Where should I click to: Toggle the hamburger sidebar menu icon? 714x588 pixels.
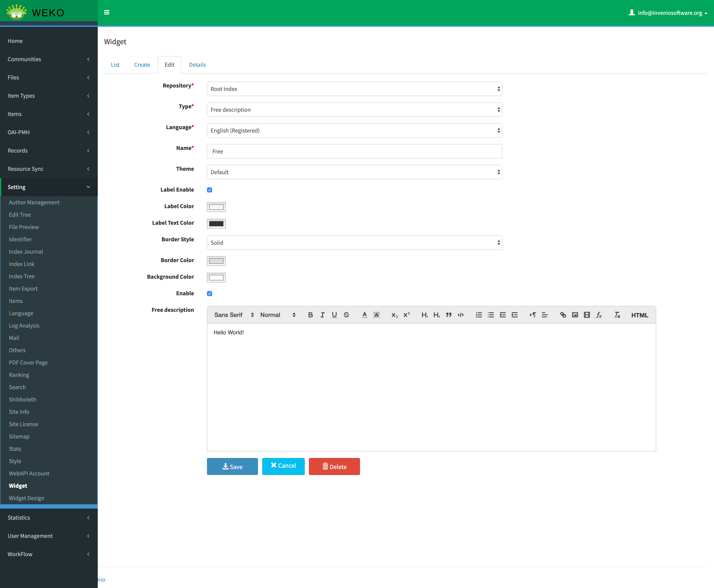pos(107,13)
